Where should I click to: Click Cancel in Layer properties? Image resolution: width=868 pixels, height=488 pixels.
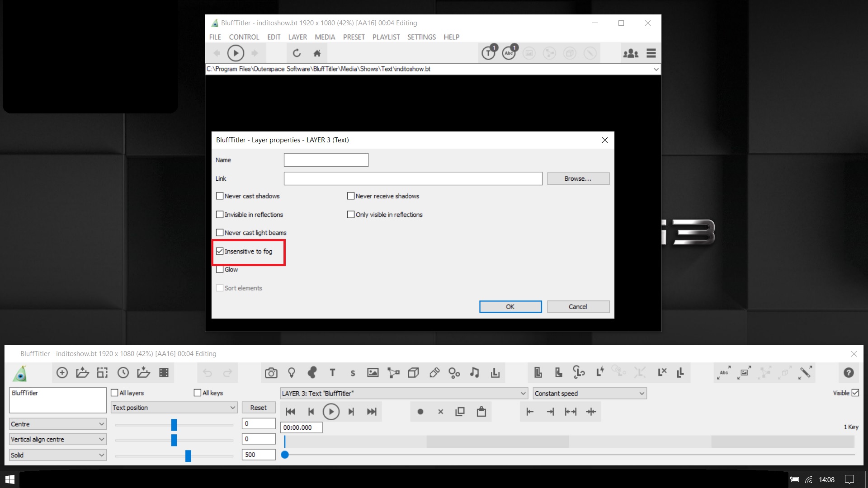click(x=578, y=307)
